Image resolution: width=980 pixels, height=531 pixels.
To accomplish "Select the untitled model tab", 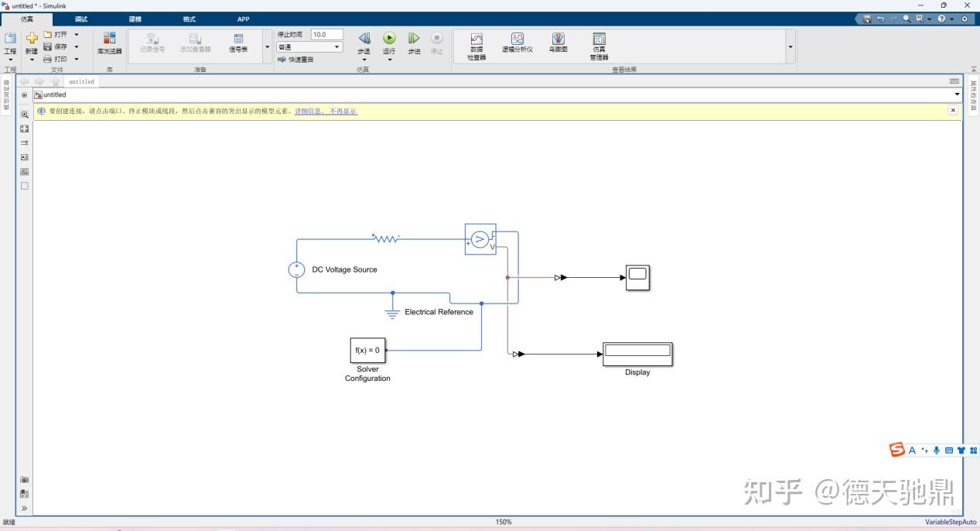I will click(81, 81).
